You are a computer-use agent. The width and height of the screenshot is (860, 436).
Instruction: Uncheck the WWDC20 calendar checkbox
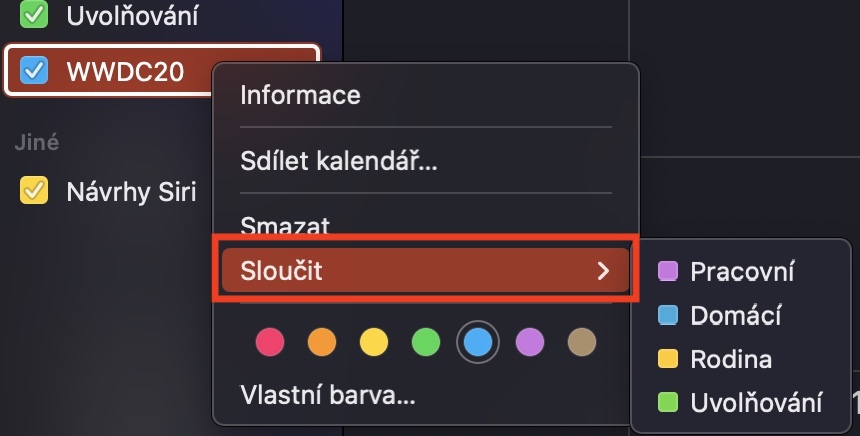(35, 71)
